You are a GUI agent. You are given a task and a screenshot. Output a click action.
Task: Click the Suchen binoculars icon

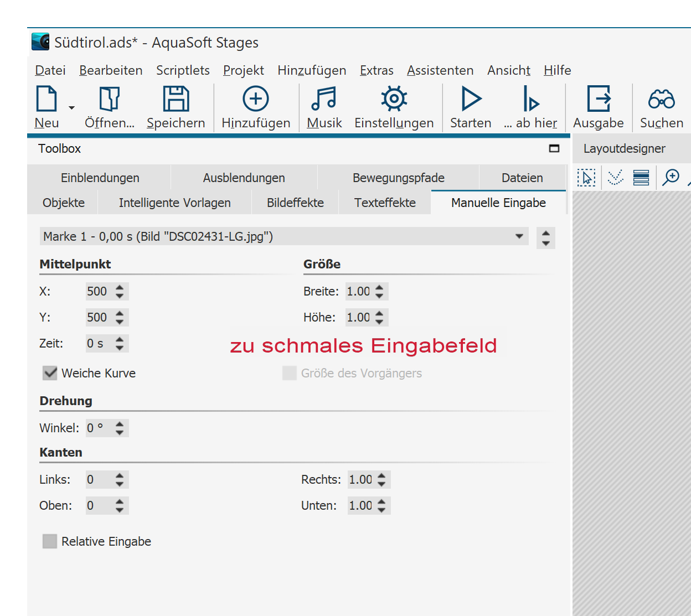click(x=662, y=100)
